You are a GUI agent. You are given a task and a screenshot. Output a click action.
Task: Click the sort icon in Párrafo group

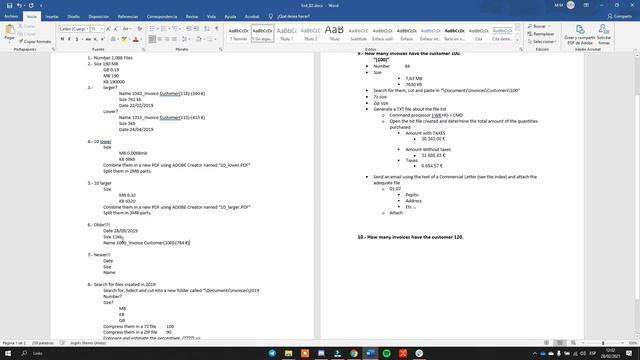coord(207,29)
